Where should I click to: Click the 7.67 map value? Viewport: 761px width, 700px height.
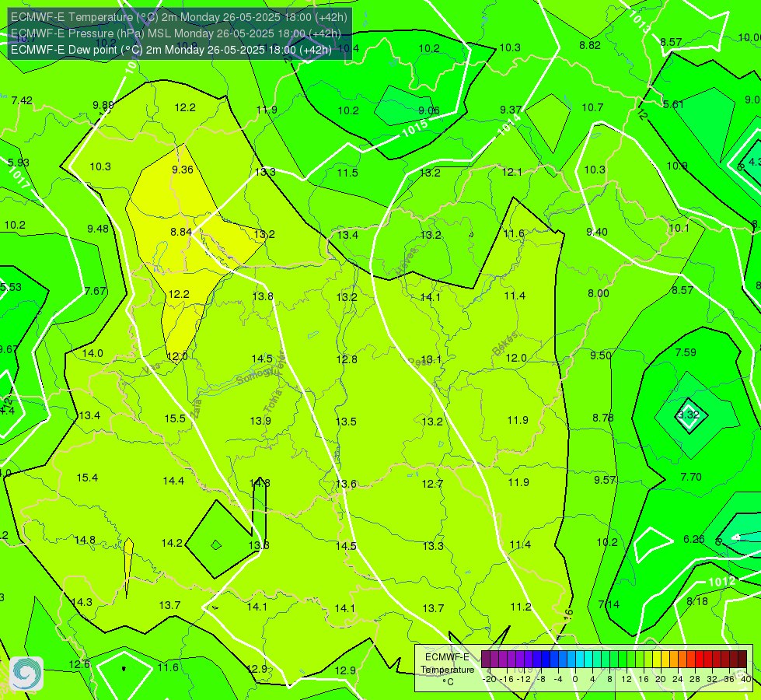[95, 291]
